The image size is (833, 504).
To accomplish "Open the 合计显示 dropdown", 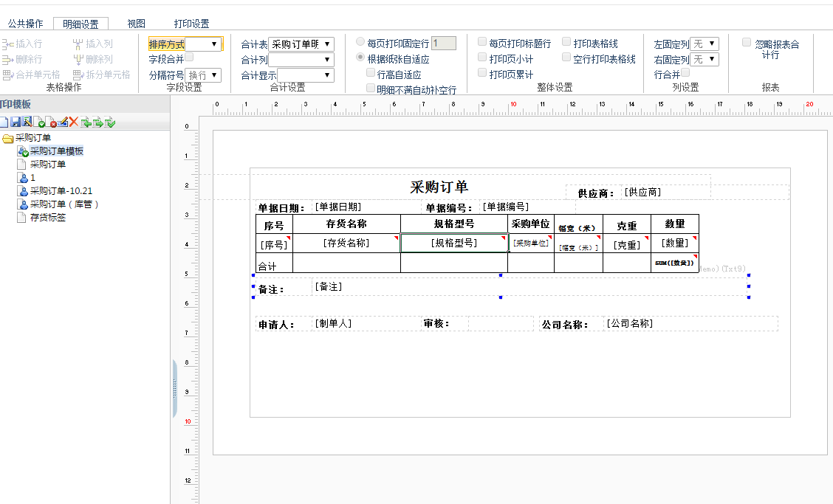I will [x=306, y=75].
